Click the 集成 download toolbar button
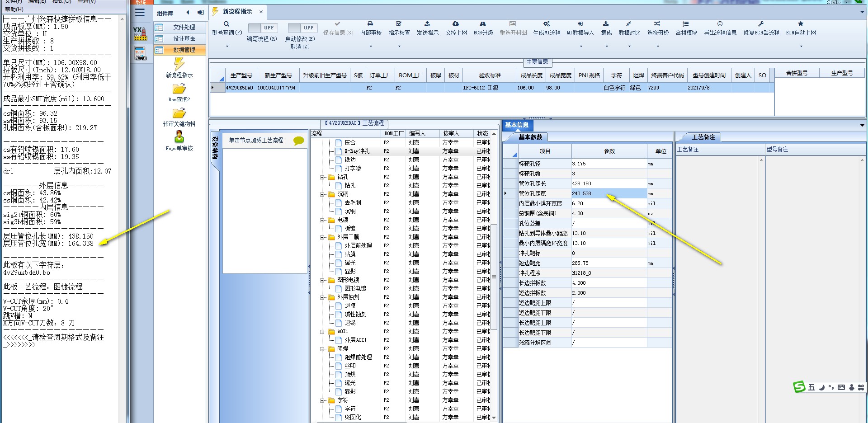This screenshot has width=868, height=423. [606, 28]
